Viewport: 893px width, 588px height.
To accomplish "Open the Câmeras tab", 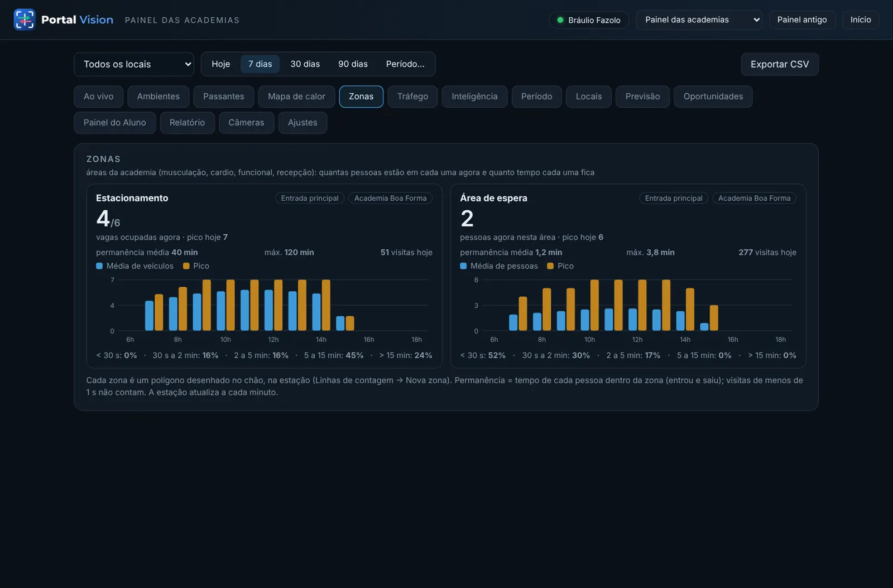I will click(246, 123).
